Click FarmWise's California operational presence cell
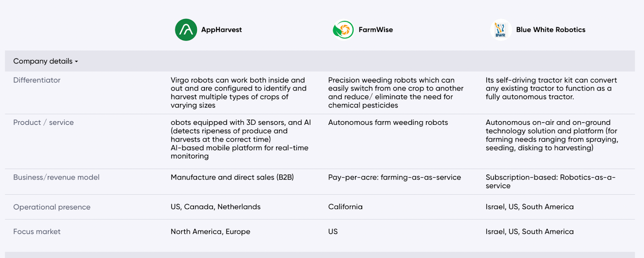Image resolution: width=644 pixels, height=258 pixels. [345, 207]
